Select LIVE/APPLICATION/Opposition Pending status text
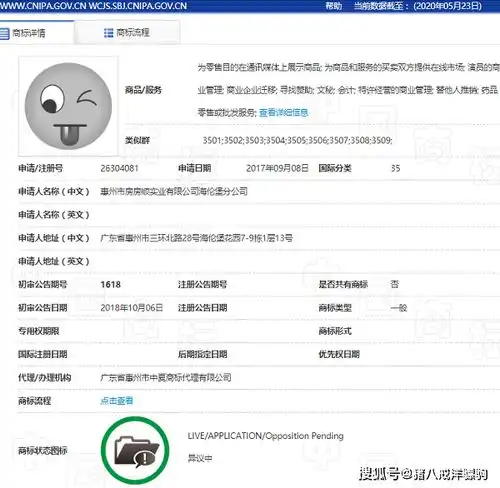 (266, 436)
